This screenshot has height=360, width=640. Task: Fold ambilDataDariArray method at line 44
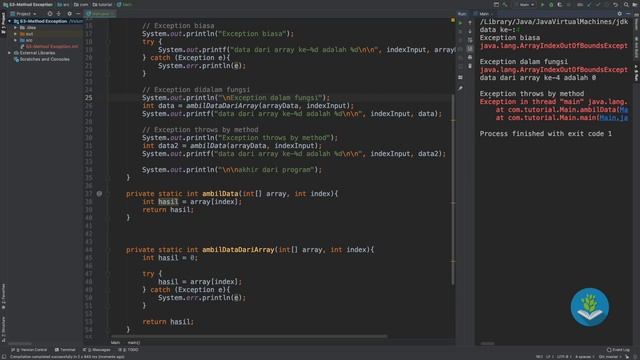point(109,250)
